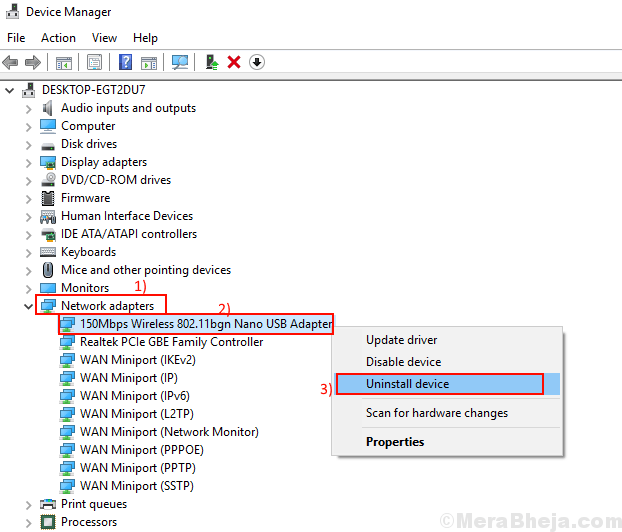Click Show/Hide Console Tree toolbar icon

[63, 62]
